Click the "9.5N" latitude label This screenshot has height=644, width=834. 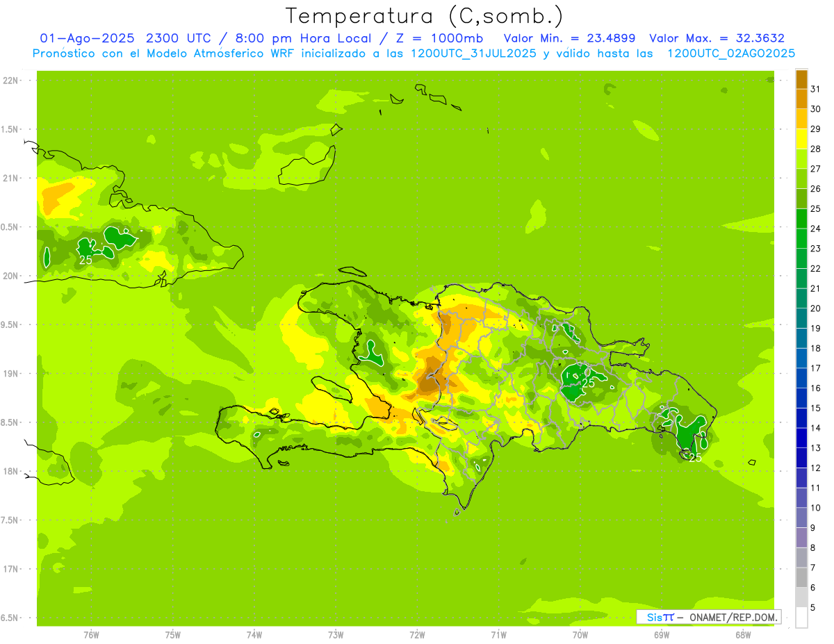10,324
